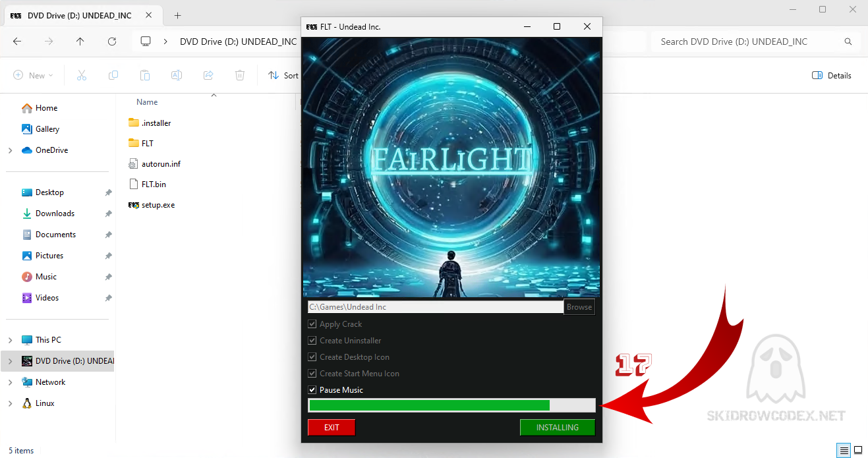The width and height of the screenshot is (868, 458).
Task: Click the Search DVD Drive input field
Action: [x=748, y=42]
